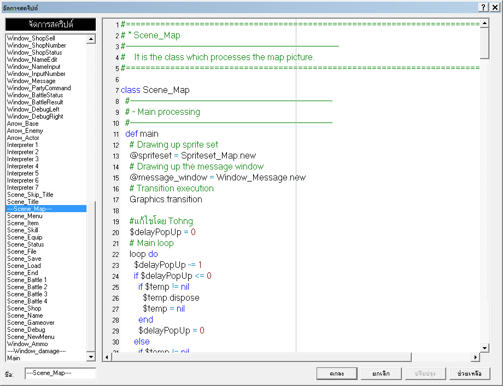503x386 pixels.
Task: Click the code editor vertical scrollbar thumb
Action: click(484, 43)
